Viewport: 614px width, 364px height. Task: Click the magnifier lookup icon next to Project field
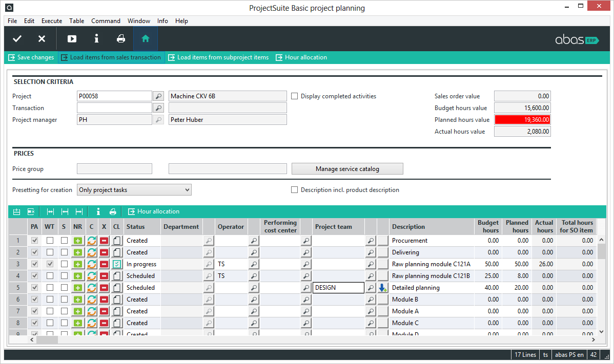click(158, 96)
